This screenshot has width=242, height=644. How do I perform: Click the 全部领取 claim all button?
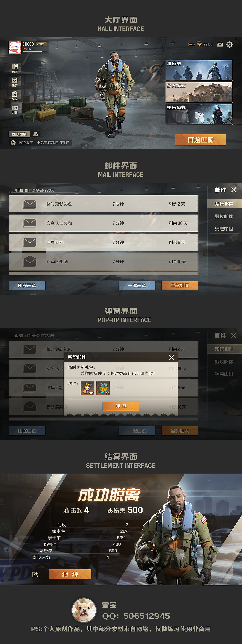coord(180,285)
